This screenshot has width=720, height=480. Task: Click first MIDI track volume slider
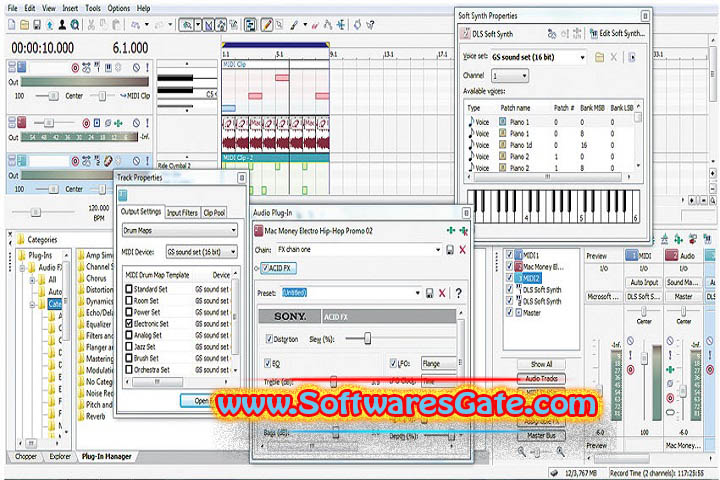(x=53, y=96)
